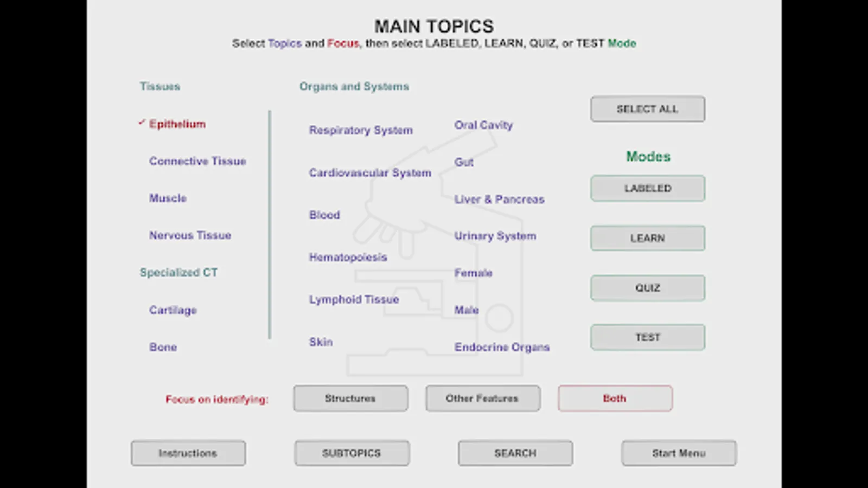
Task: Start QUIZ mode
Action: coord(648,288)
